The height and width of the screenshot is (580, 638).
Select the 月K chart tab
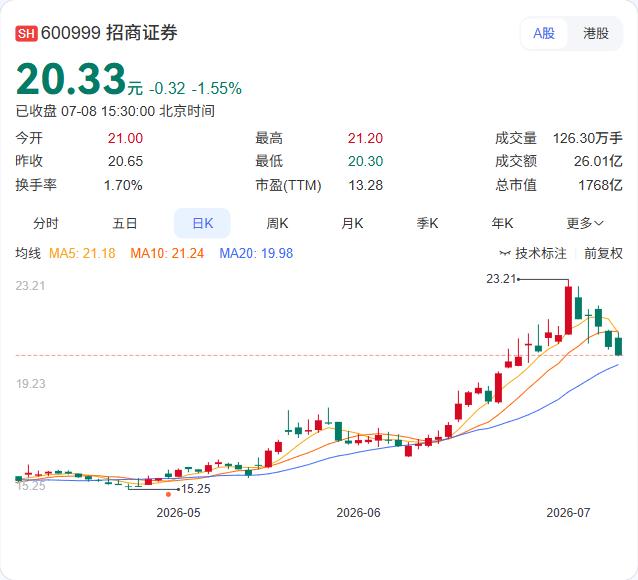click(352, 223)
